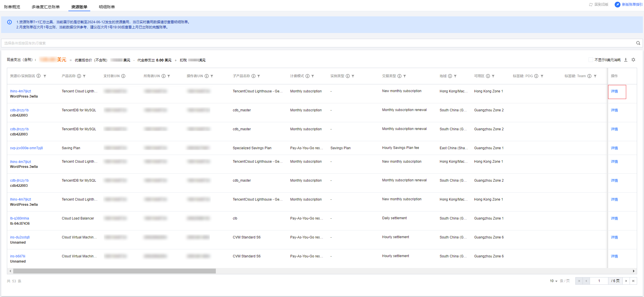Click filter icon for 产品名称 column
Image resolution: width=644 pixels, height=297 pixels.
click(84, 76)
